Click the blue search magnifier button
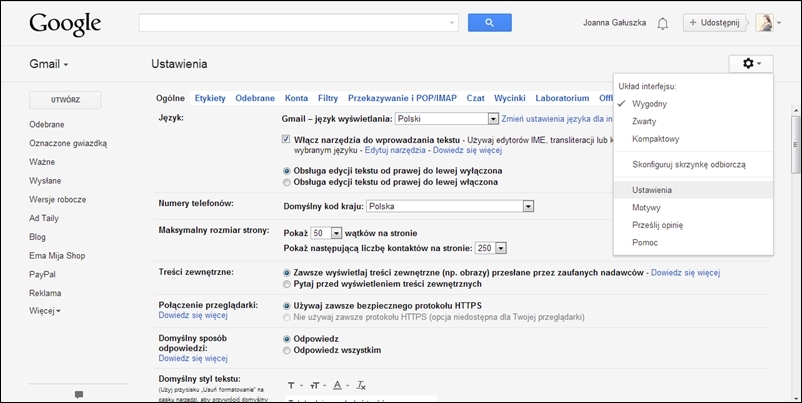Screen dimensions: 802x403 489,23
